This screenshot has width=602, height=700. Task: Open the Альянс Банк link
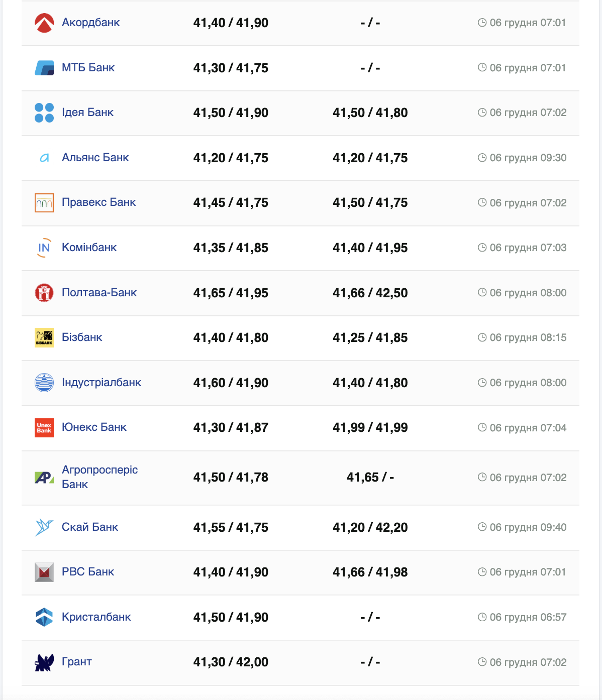coord(95,158)
